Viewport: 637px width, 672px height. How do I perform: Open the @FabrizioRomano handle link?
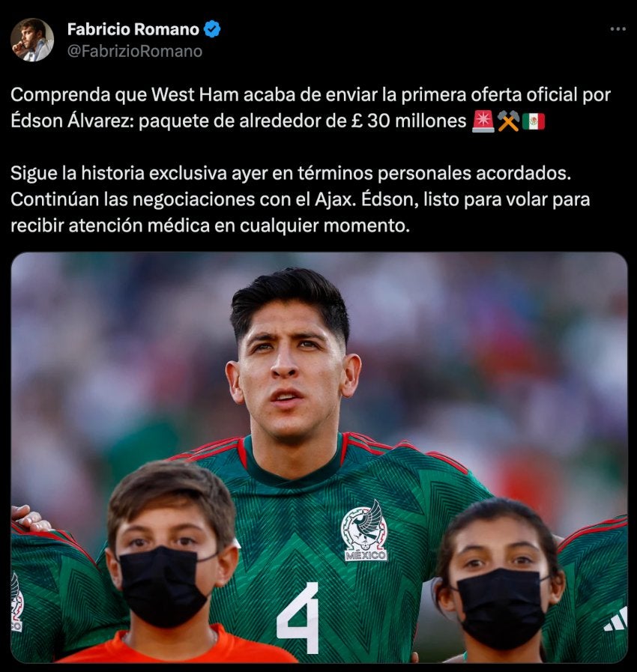click(135, 52)
